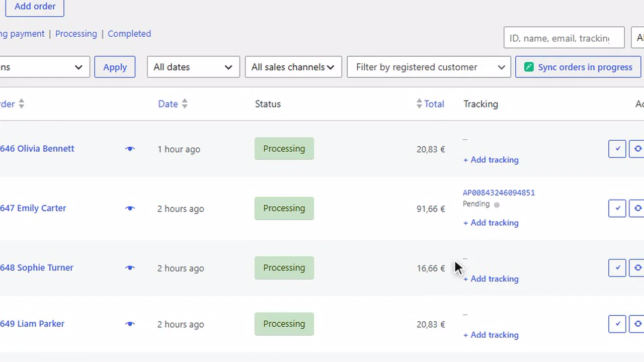Add tracking to Liam Parker's order
Image resolution: width=644 pixels, height=362 pixels.
point(491,335)
